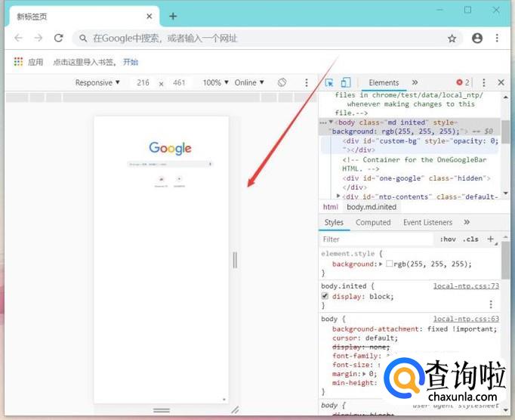Open the local-ntp.css:73 source link
The image size is (515, 420).
point(466,286)
